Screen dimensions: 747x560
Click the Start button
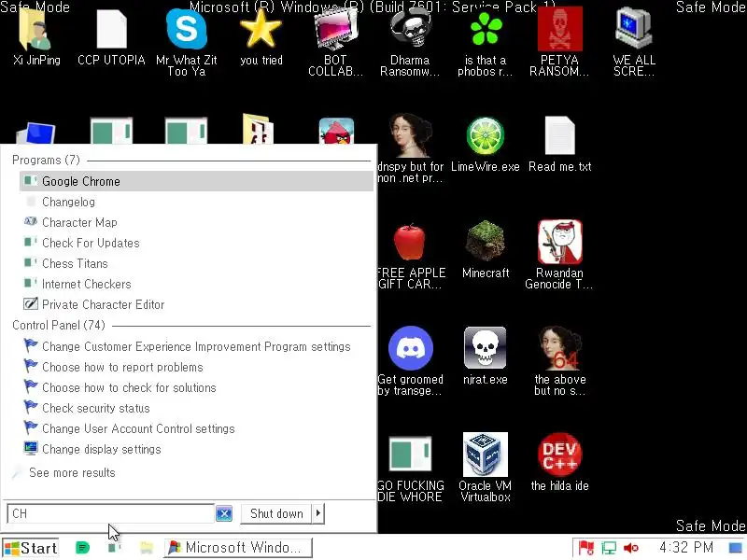(x=31, y=548)
